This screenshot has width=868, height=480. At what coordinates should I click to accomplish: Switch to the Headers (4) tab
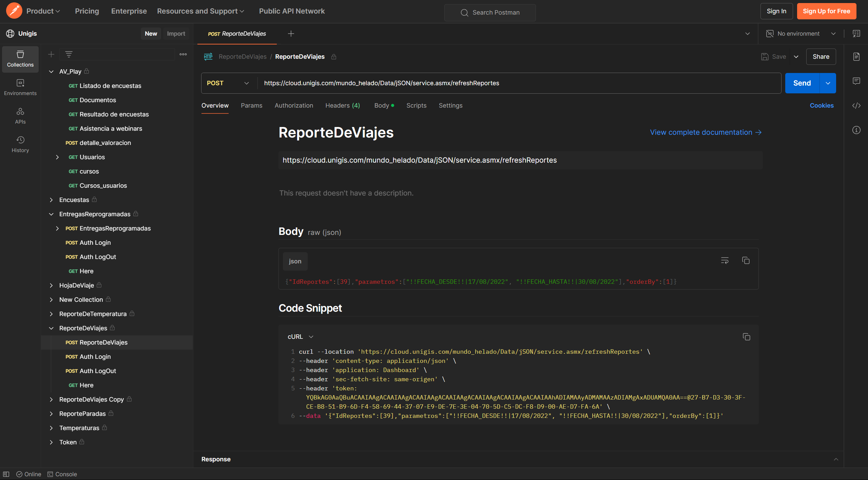coord(343,106)
